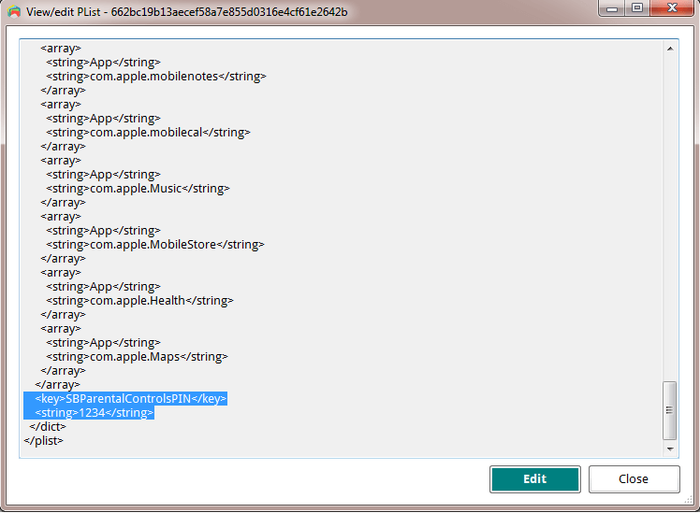Image resolution: width=700 pixels, height=513 pixels.
Task: Click the App string above com.apple.Music
Action: (x=103, y=175)
